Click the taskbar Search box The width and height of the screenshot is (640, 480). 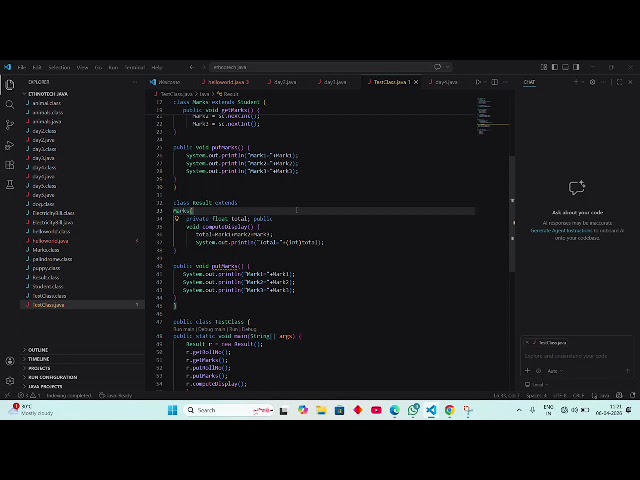click(229, 410)
